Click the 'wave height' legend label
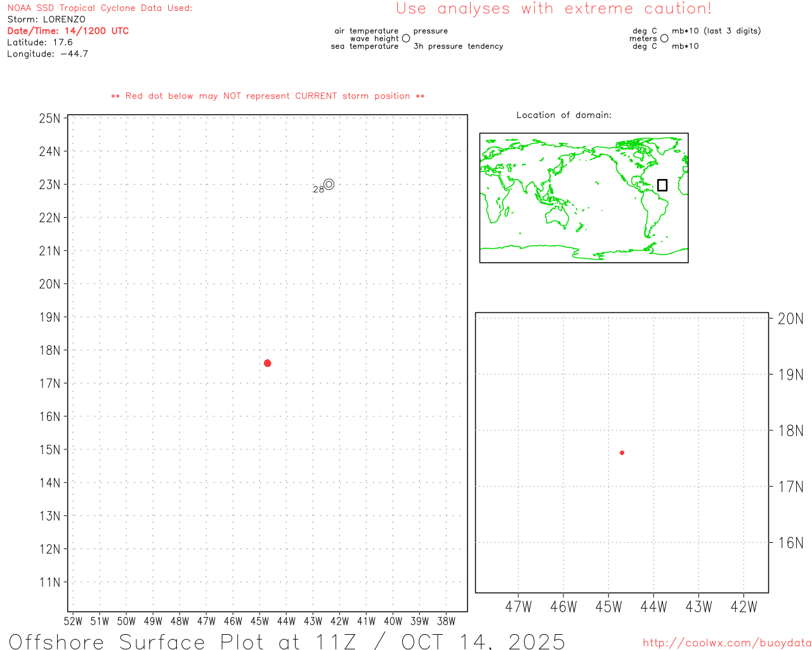The width and height of the screenshot is (812, 650). click(374, 39)
